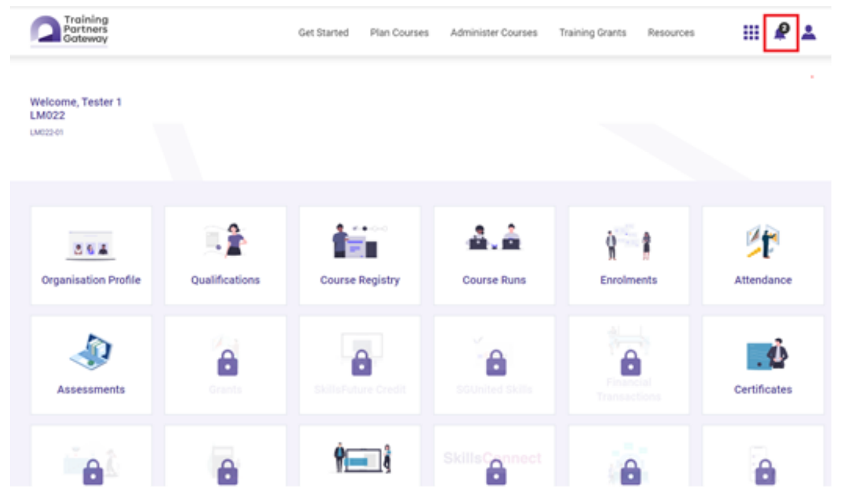The height and width of the screenshot is (504, 844).
Task: Open the Resources menu
Action: point(671,33)
